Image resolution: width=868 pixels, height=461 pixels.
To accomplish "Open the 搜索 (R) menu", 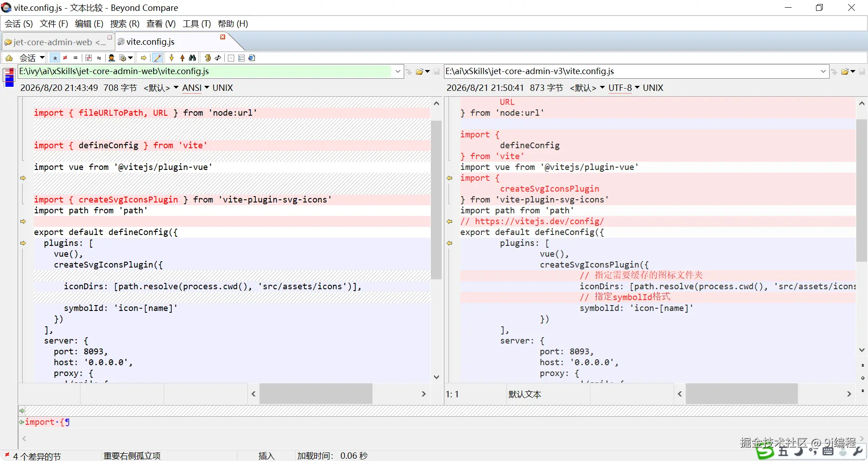I will pyautogui.click(x=125, y=24).
